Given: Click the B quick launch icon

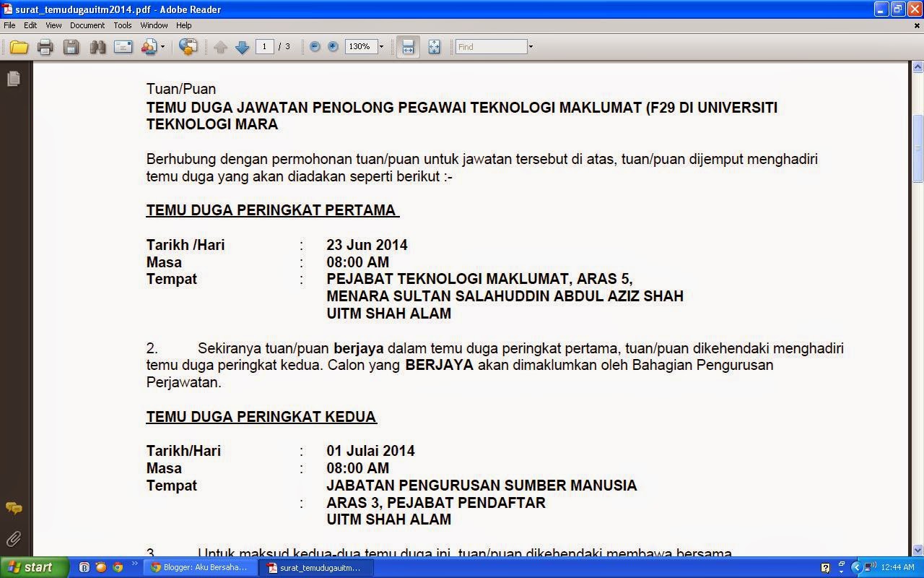Looking at the screenshot, I should [84, 568].
